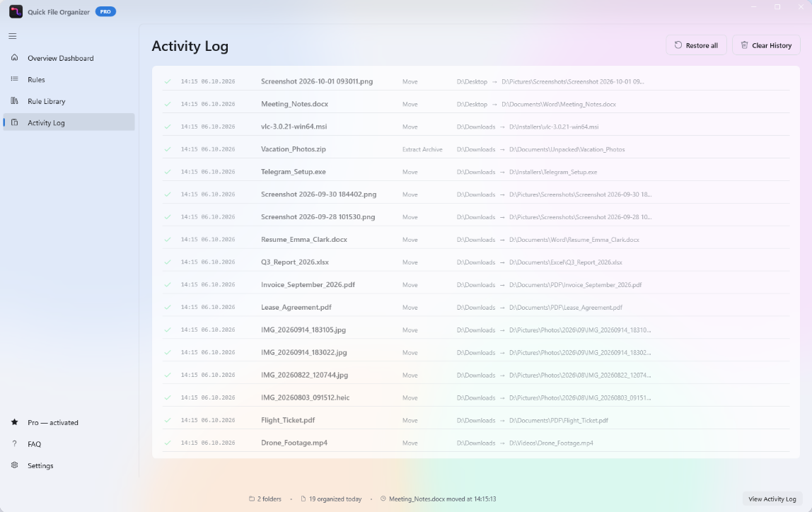The image size is (812, 512).
Task: Click checkmark beside Q3_Report_2026.xlsx
Action: point(167,262)
